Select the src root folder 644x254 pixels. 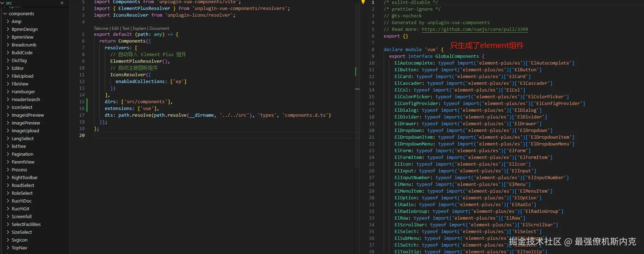(x=9, y=3)
